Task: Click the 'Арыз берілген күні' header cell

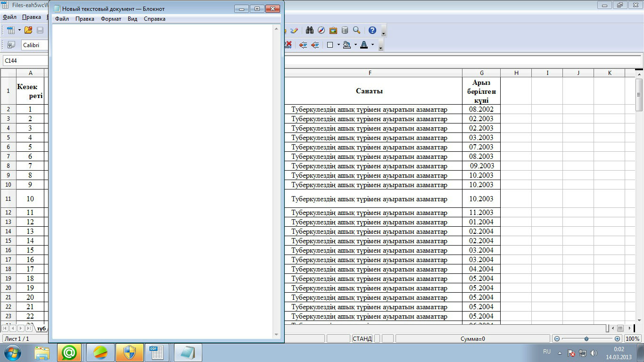Action: (x=481, y=91)
